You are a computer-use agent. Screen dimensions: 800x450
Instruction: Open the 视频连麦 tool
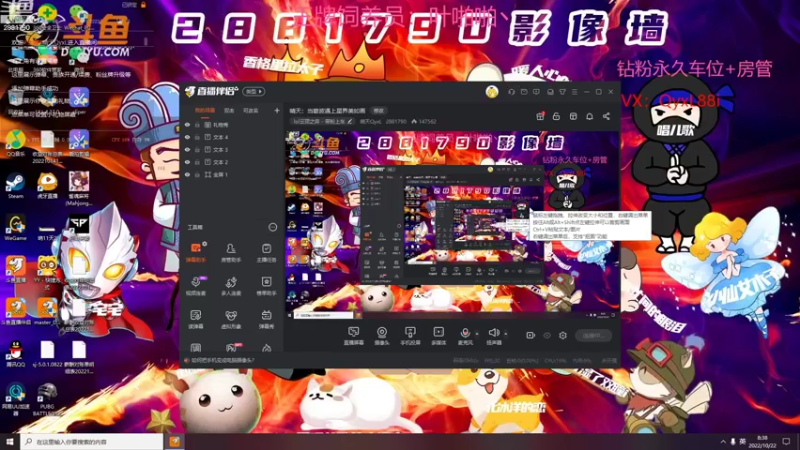pyautogui.click(x=196, y=286)
